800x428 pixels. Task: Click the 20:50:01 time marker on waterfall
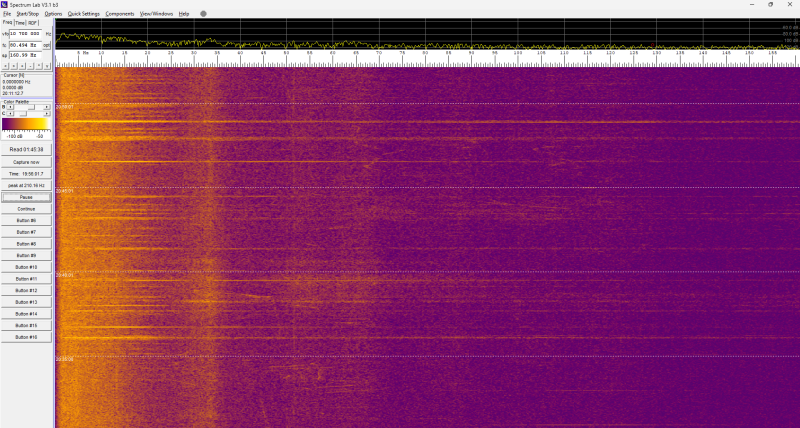pos(64,107)
